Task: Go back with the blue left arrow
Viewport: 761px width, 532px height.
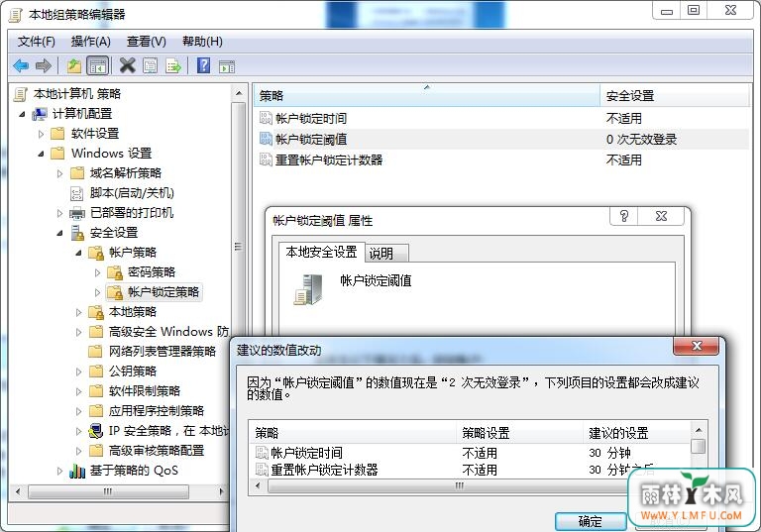Action: coord(21,65)
